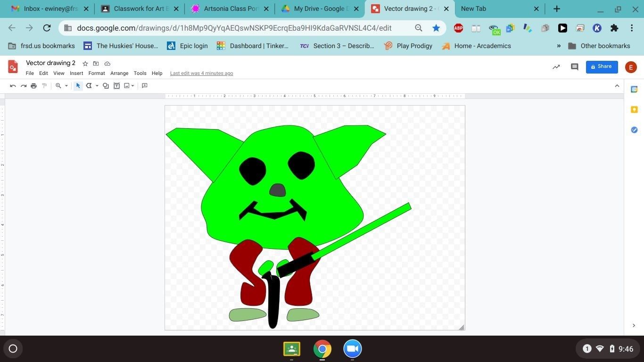Launch Zoom from the shelf
Image resolution: width=644 pixels, height=362 pixels.
click(x=352, y=349)
